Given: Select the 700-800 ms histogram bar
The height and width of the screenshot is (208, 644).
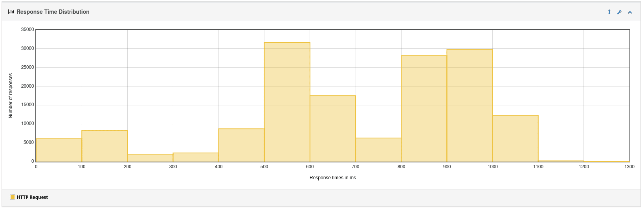Looking at the screenshot, I should (x=378, y=150).
